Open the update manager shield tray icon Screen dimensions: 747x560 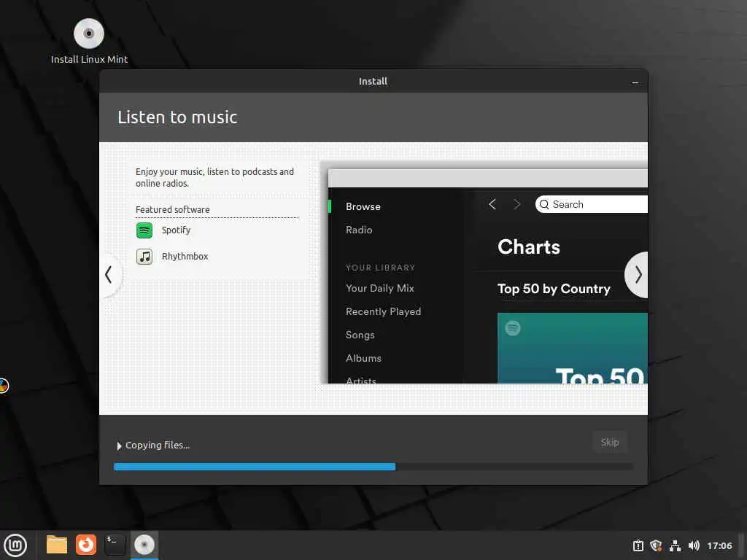[x=656, y=545]
